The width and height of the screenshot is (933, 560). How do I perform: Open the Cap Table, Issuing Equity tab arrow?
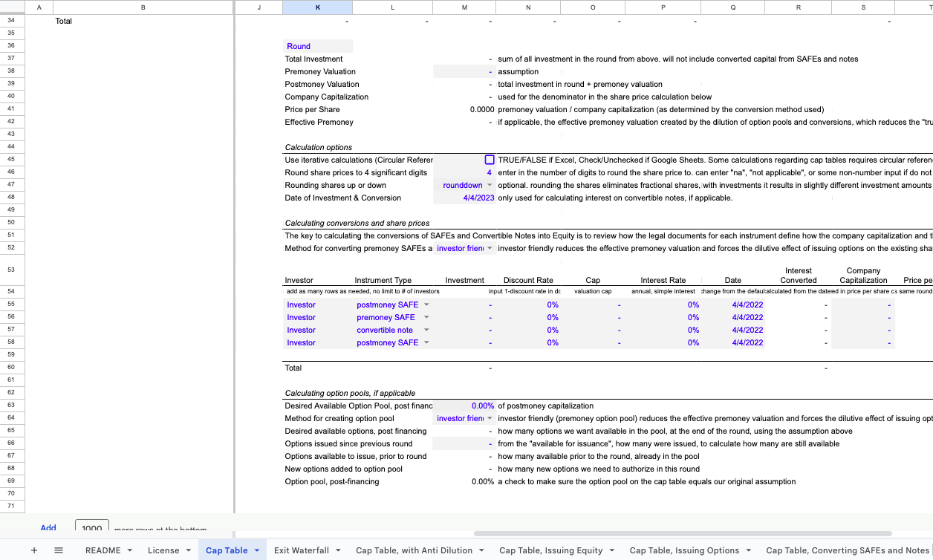tap(611, 550)
